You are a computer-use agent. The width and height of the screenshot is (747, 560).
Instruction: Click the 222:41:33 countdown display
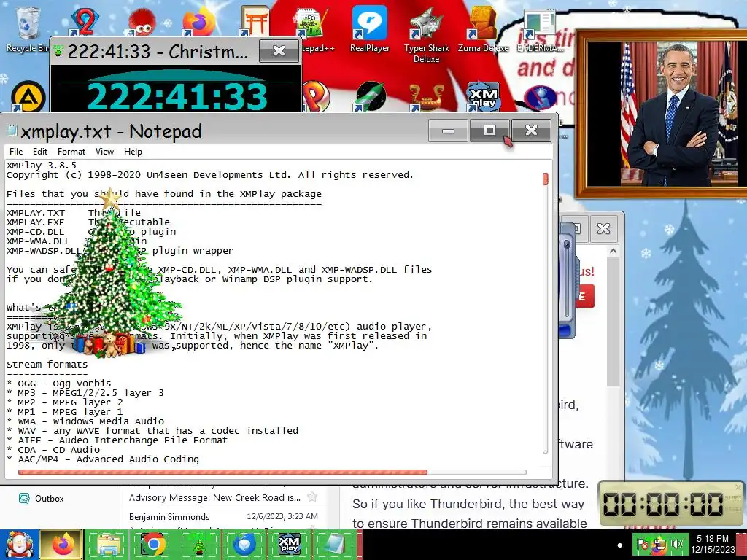[177, 96]
